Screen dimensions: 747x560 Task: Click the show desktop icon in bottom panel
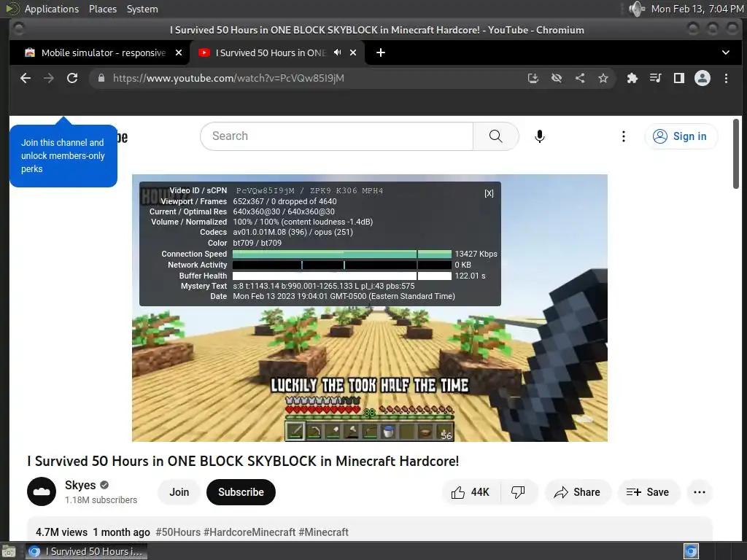coord(8,551)
